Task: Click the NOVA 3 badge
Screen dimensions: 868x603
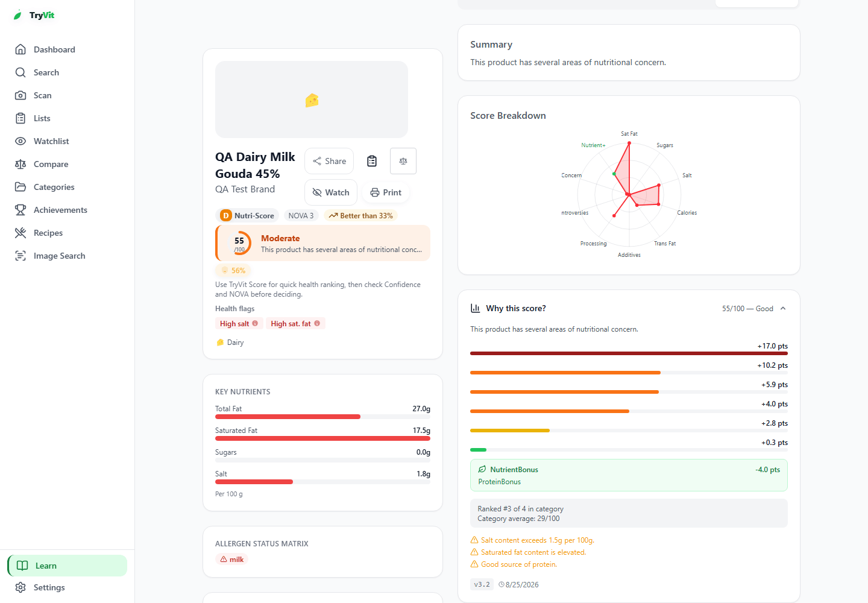Action: click(x=301, y=215)
